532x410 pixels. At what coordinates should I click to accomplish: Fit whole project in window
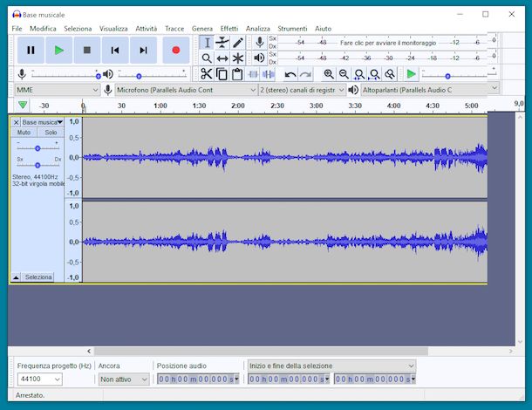point(374,74)
